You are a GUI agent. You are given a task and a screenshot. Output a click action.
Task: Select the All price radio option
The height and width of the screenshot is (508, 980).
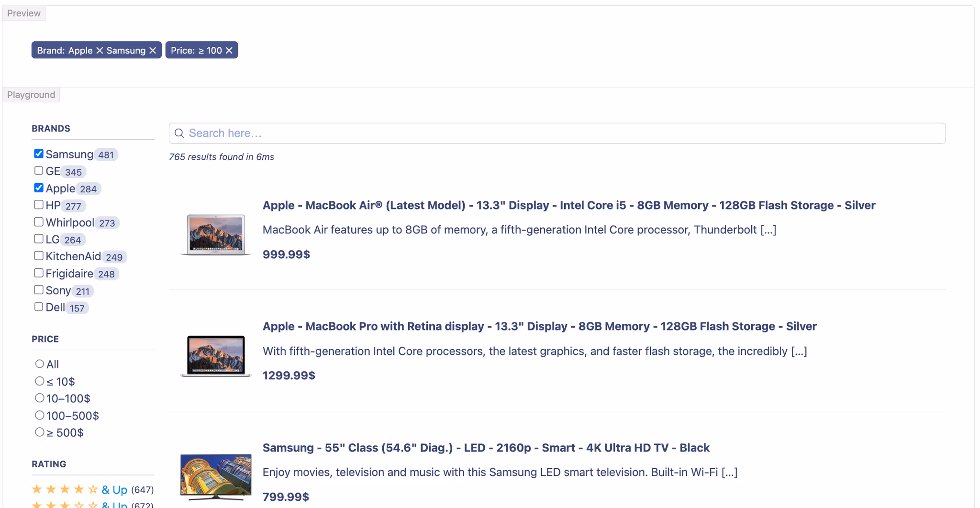coord(40,364)
